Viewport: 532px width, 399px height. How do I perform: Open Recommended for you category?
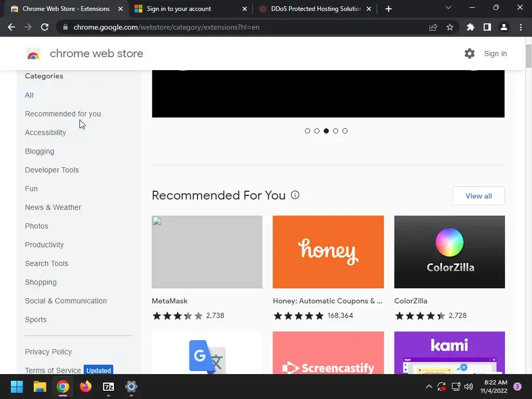tap(63, 114)
